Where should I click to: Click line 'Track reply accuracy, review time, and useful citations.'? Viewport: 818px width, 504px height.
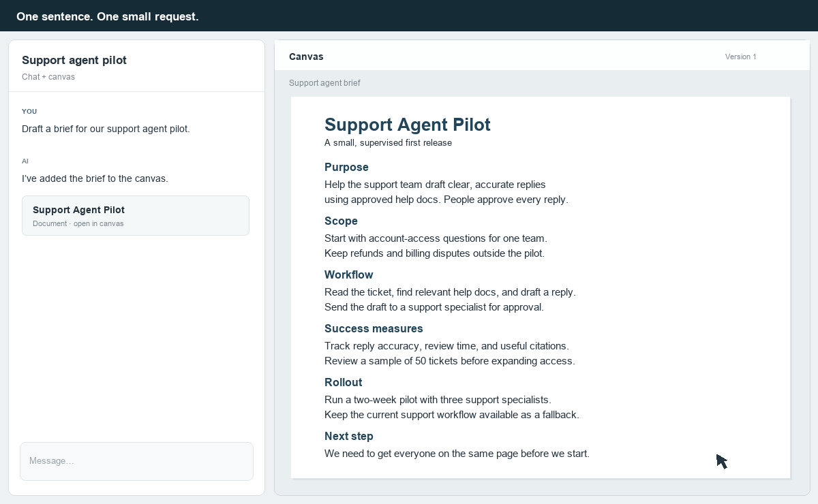[x=446, y=346]
